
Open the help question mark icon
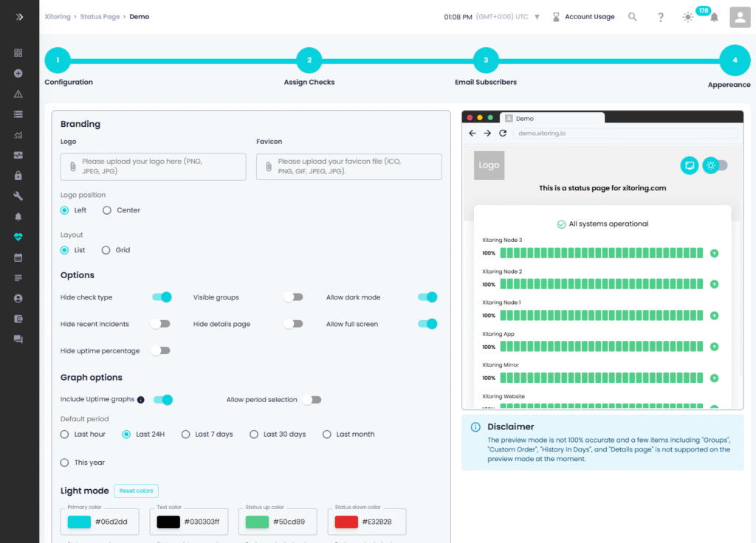tap(661, 17)
